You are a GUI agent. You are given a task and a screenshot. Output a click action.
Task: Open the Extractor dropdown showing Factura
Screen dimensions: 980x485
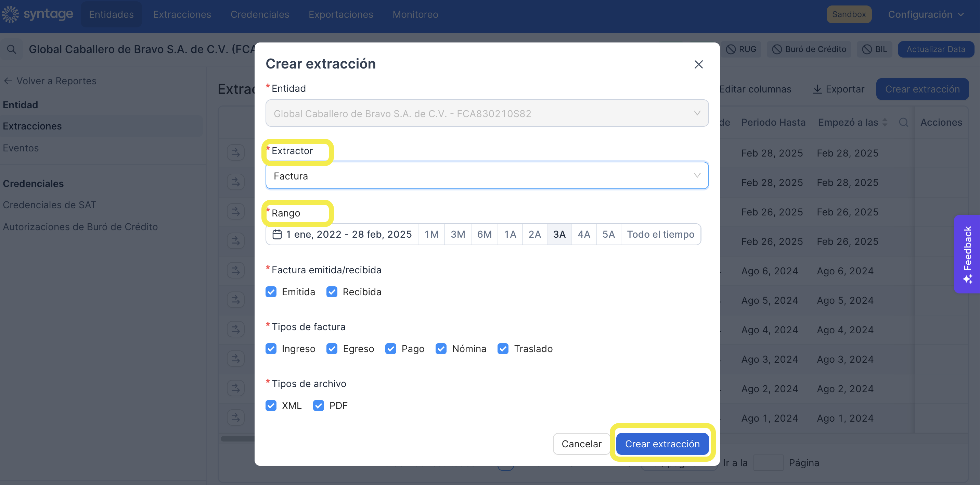[x=487, y=175]
